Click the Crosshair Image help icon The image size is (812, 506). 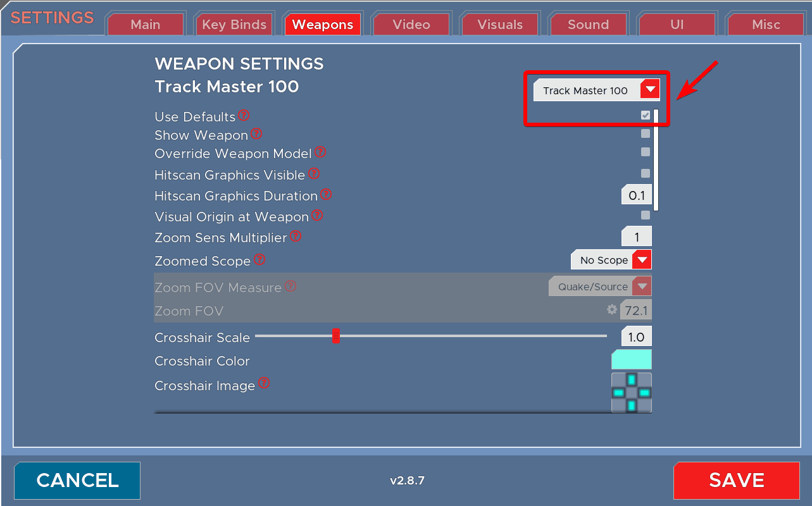[264, 383]
